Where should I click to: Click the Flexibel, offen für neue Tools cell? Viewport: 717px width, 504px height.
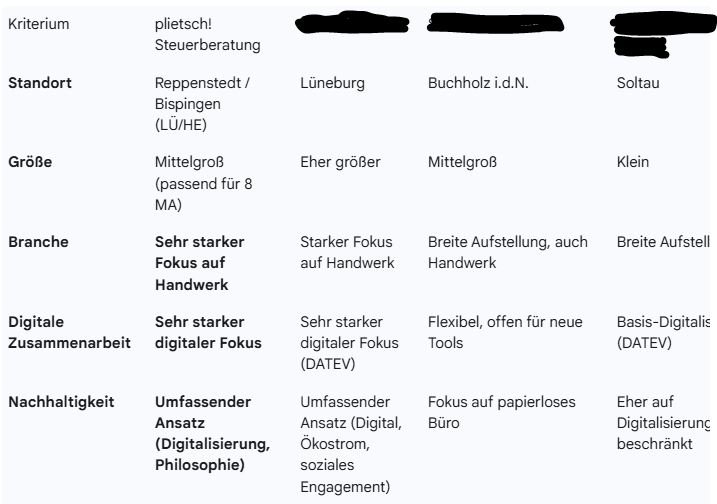coord(504,329)
